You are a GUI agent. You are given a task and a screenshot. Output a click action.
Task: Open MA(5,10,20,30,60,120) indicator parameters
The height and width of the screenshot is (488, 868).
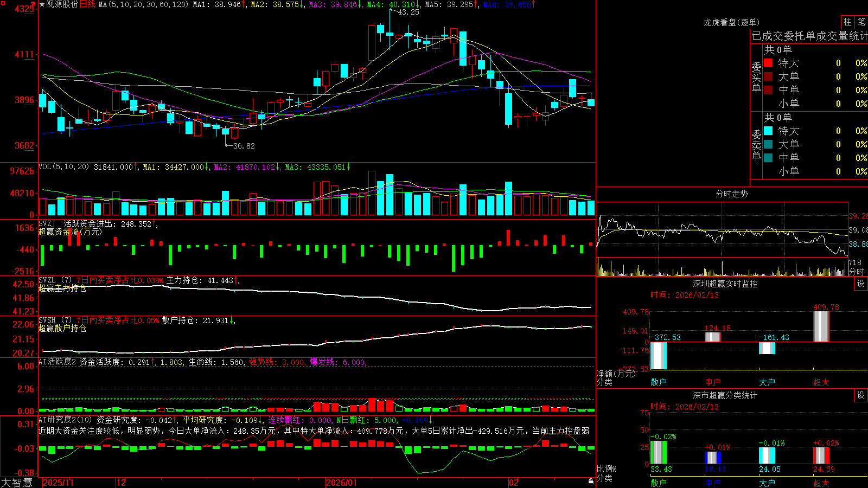pos(143,4)
